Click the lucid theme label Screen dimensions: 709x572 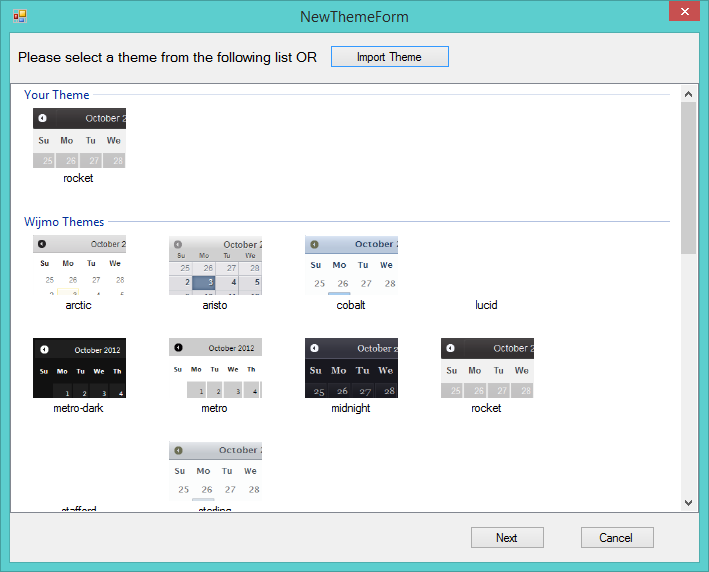(x=486, y=305)
